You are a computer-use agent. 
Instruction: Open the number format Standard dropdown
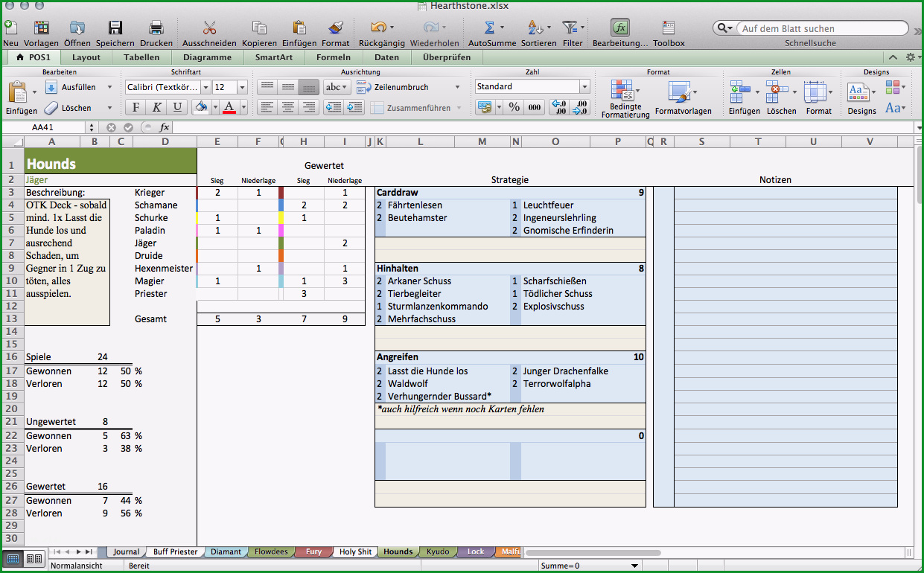[584, 87]
